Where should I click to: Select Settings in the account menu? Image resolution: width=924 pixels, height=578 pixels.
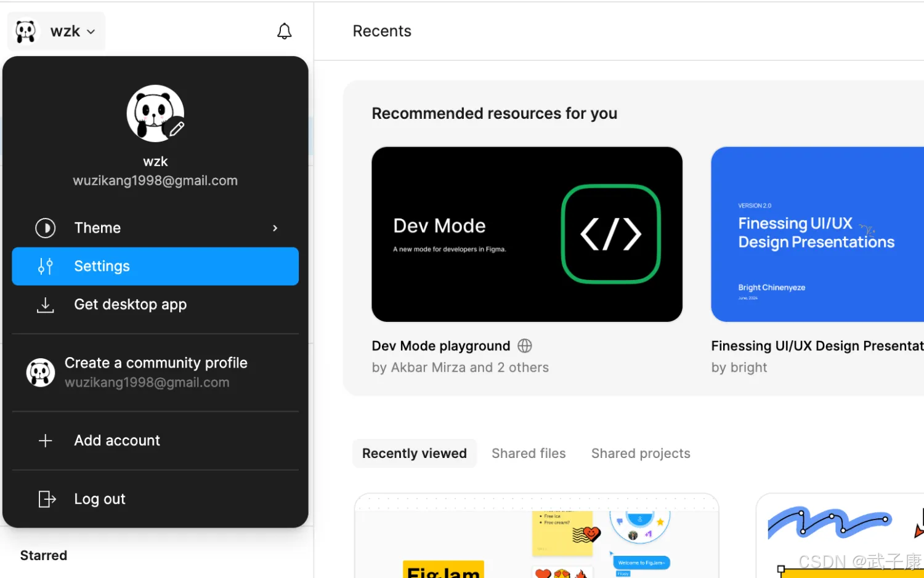(x=155, y=266)
